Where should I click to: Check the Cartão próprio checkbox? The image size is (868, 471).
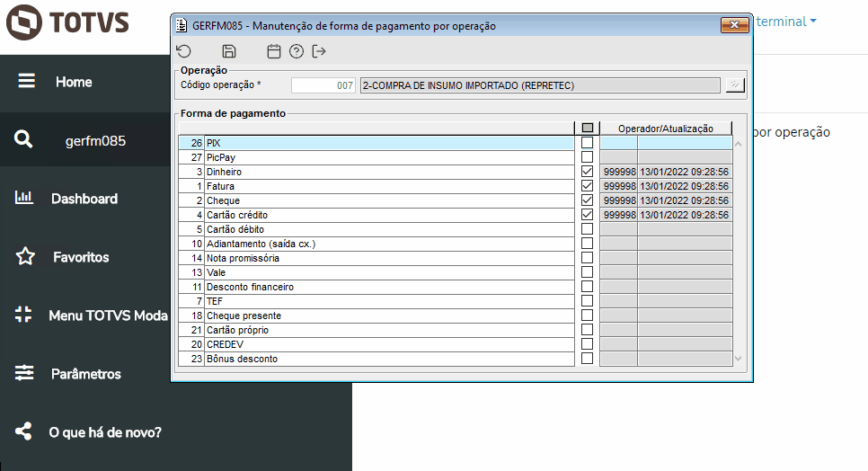pyautogui.click(x=588, y=330)
